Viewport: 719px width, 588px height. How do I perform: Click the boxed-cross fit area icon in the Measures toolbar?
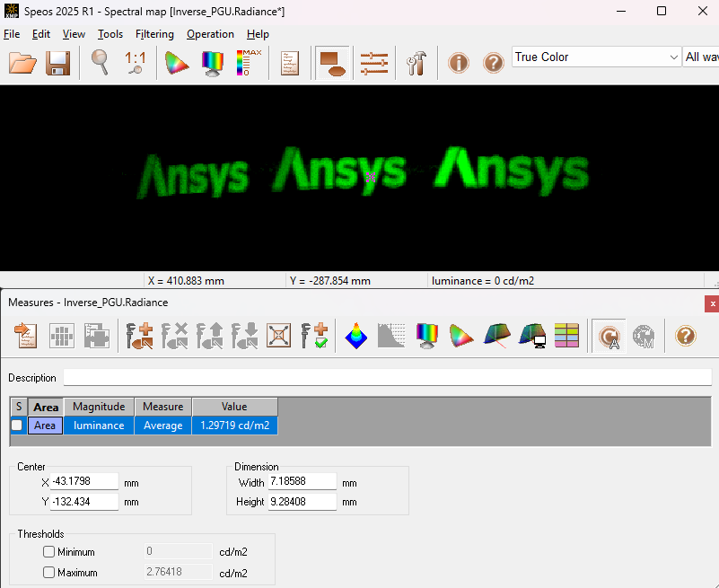(x=279, y=337)
